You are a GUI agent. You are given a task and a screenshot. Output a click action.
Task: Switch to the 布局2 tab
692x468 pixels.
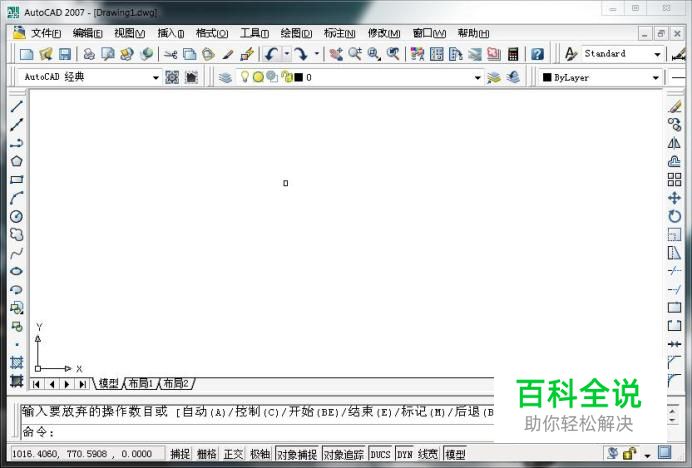click(176, 383)
